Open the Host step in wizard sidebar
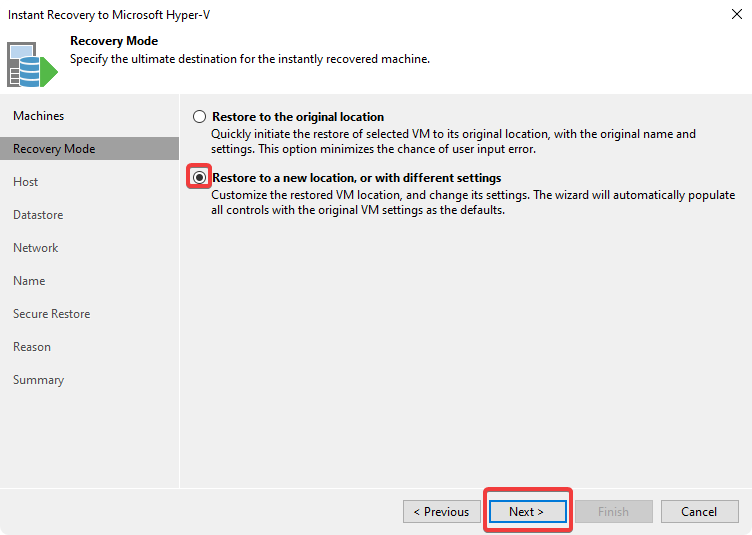 (26, 182)
